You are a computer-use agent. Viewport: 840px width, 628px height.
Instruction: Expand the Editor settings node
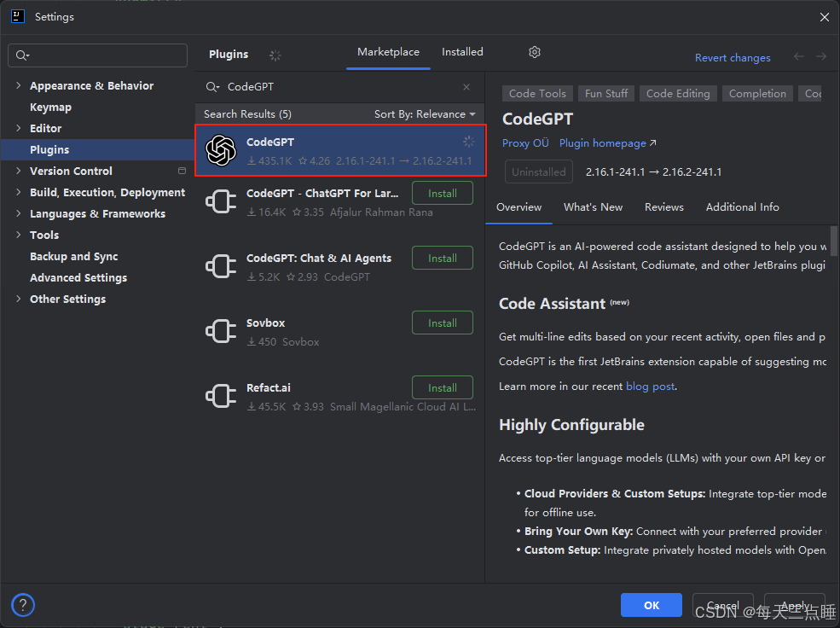tap(18, 128)
